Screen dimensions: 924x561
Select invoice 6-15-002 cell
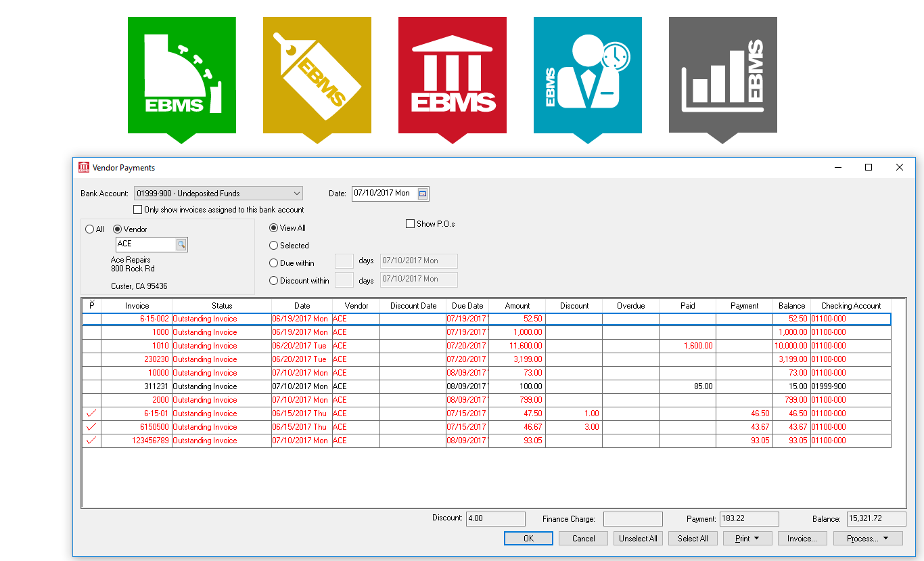137,319
